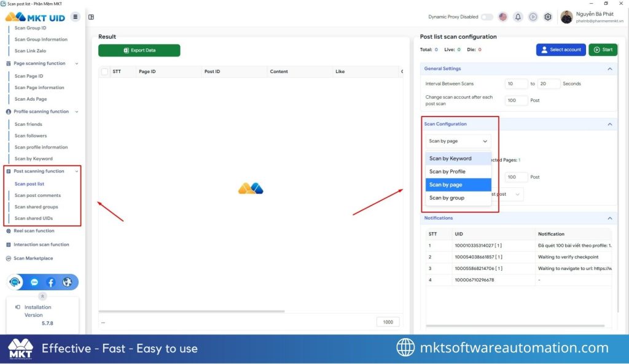Check the select-all checkbox in results header
The width and height of the screenshot is (629, 364).
[104, 72]
